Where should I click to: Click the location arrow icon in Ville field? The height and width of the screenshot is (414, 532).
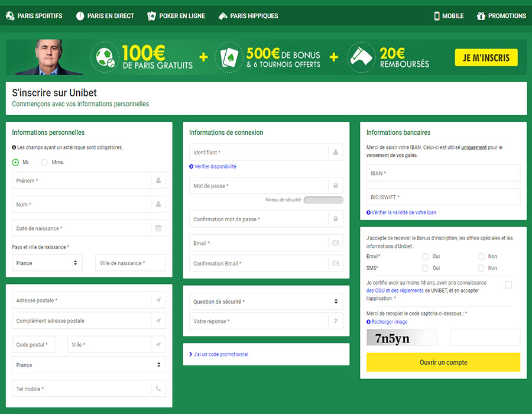(x=158, y=344)
